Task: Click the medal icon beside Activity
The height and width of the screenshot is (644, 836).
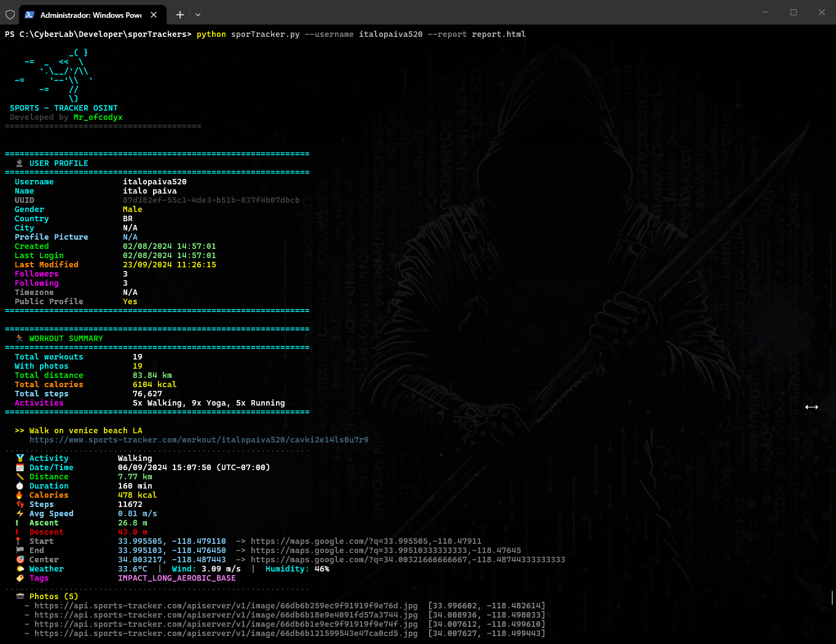Action: coord(20,458)
